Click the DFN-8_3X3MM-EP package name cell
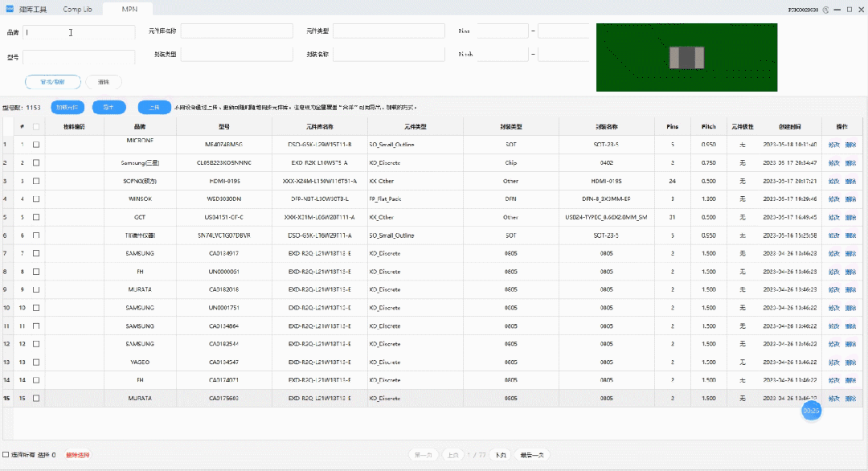 (606, 199)
